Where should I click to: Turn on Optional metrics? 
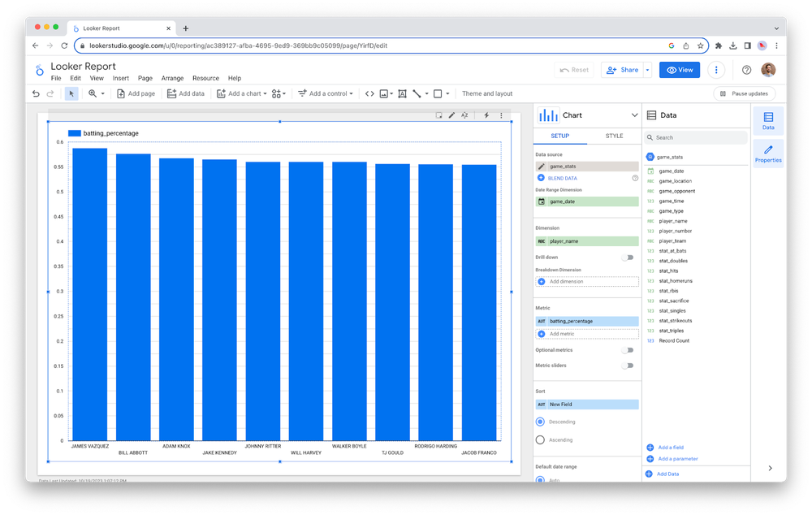(627, 350)
